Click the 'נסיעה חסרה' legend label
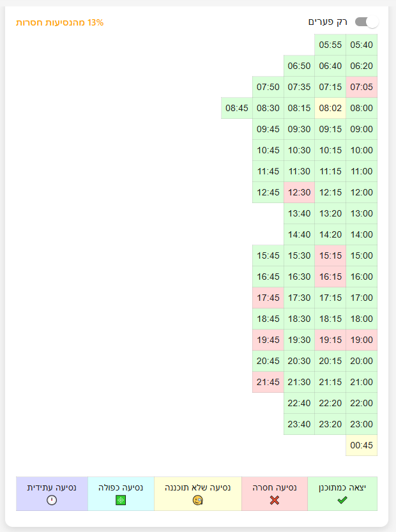 (275, 487)
